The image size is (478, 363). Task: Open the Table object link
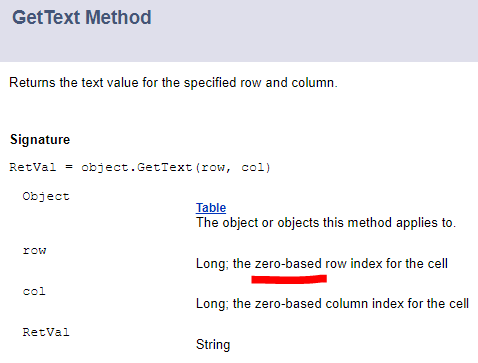point(211,208)
